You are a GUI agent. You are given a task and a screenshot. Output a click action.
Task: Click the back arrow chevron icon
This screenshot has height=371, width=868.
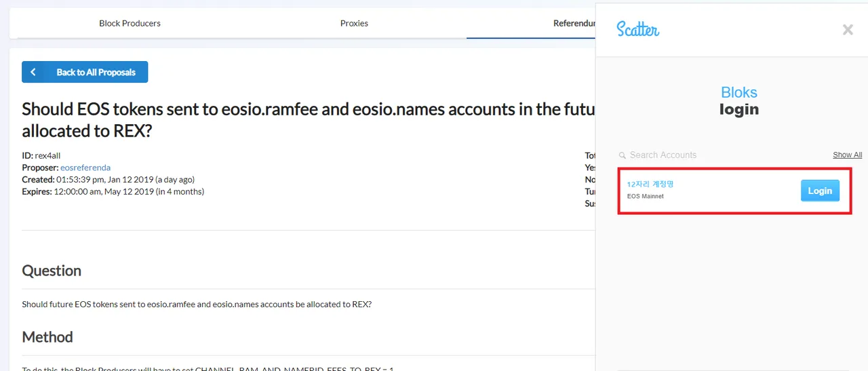point(33,72)
